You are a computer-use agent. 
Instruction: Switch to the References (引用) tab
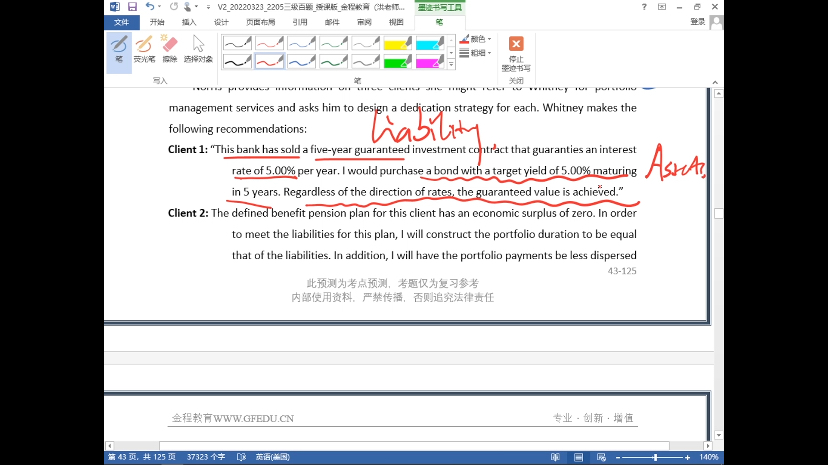[x=300, y=22]
